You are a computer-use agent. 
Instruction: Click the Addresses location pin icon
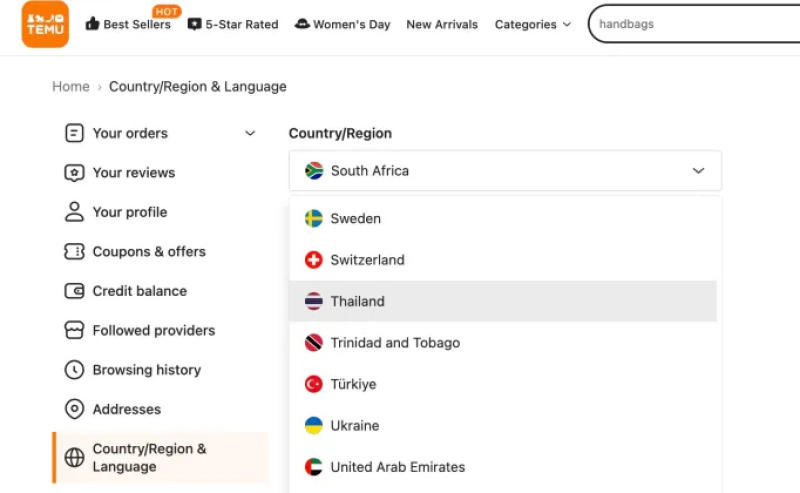(x=74, y=409)
